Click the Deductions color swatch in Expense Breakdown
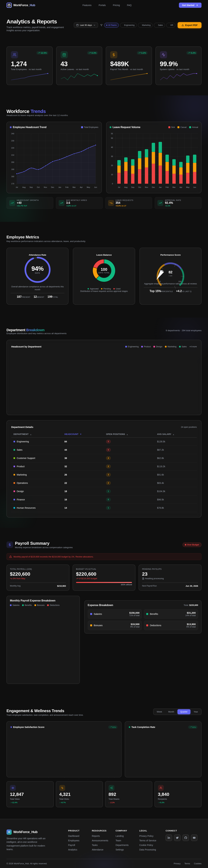Image resolution: width=208 pixels, height=868 pixels. [x=147, y=625]
